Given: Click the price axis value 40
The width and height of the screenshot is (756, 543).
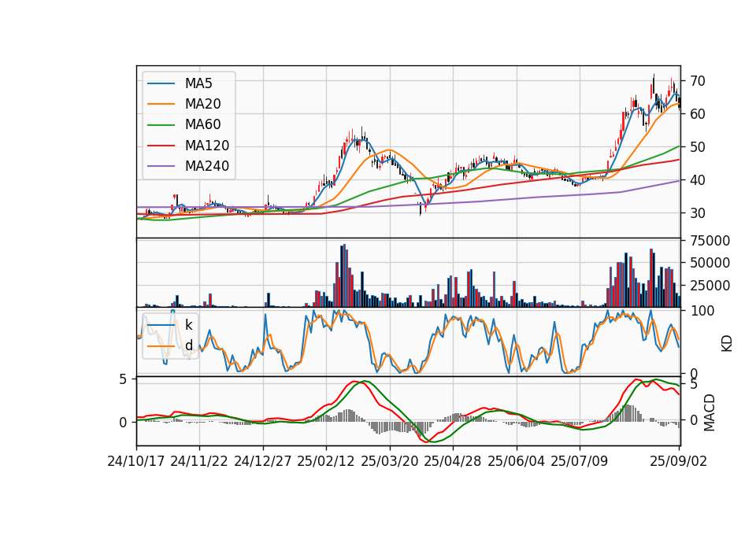Looking at the screenshot, I should coord(697,180).
